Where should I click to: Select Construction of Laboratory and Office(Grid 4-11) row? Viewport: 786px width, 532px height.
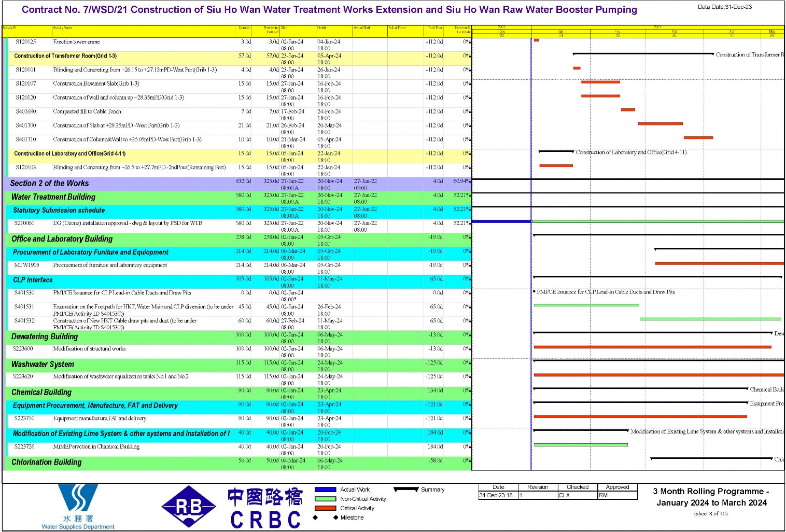pos(238,156)
